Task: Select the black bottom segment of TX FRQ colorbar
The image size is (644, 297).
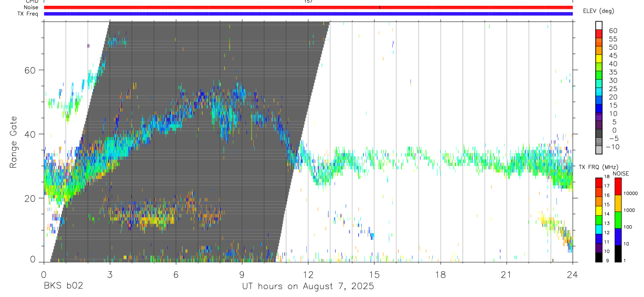Action: coord(599,258)
